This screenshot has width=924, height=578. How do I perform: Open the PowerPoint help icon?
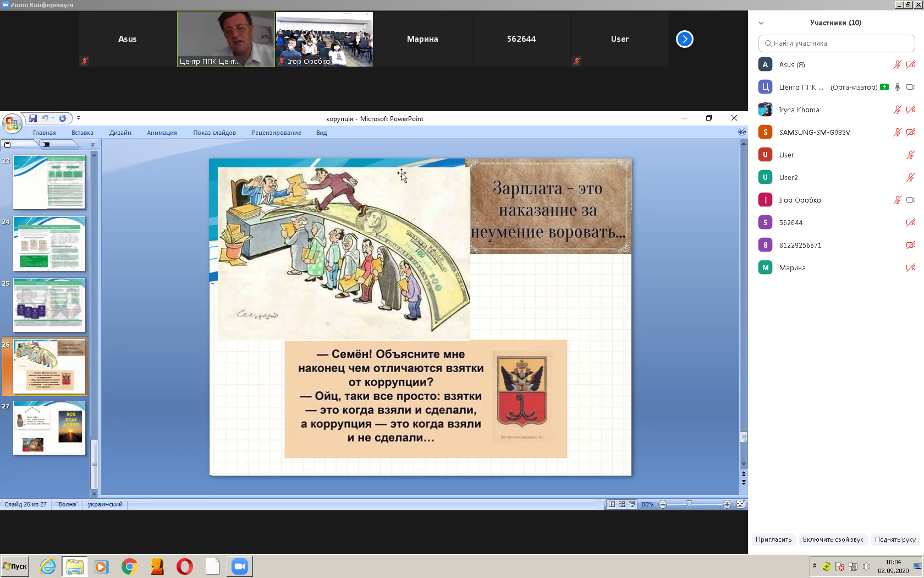click(742, 132)
